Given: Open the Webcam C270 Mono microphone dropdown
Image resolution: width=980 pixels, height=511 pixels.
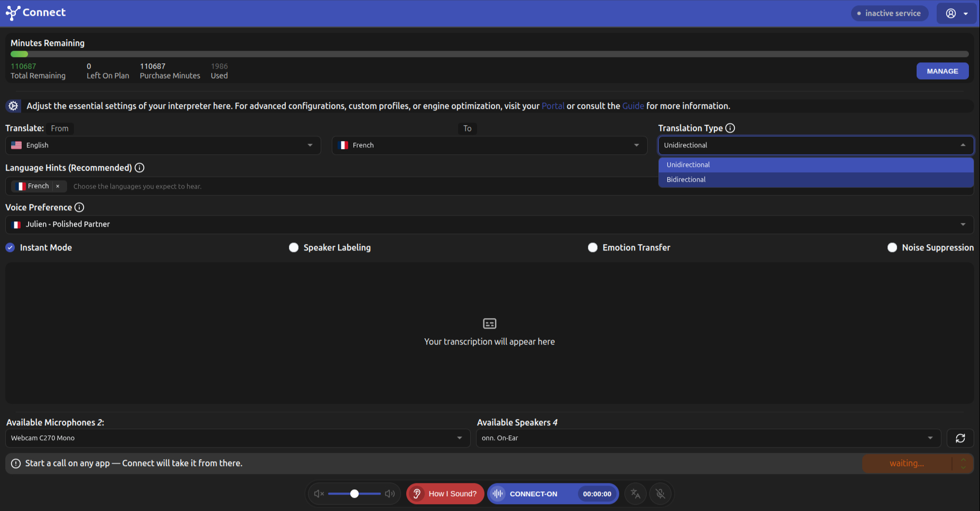Looking at the screenshot, I should (x=238, y=438).
